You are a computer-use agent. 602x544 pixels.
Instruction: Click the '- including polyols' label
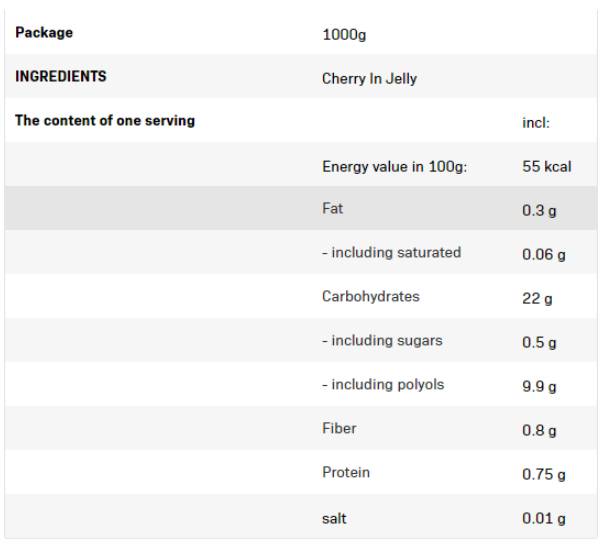383,385
